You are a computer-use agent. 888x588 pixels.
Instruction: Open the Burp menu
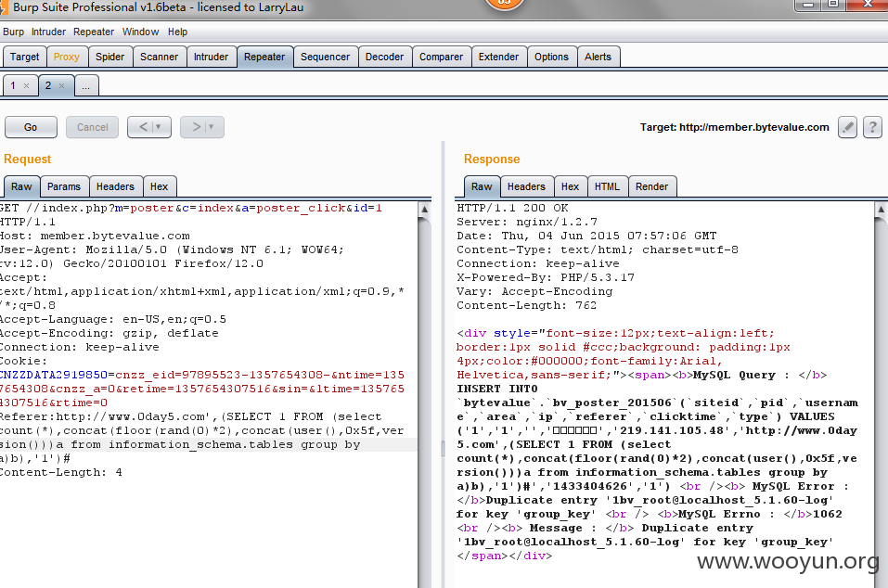pyautogui.click(x=13, y=32)
